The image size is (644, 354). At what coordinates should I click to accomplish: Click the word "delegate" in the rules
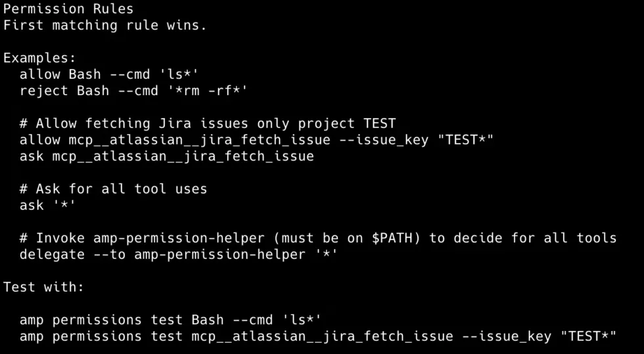click(x=52, y=254)
